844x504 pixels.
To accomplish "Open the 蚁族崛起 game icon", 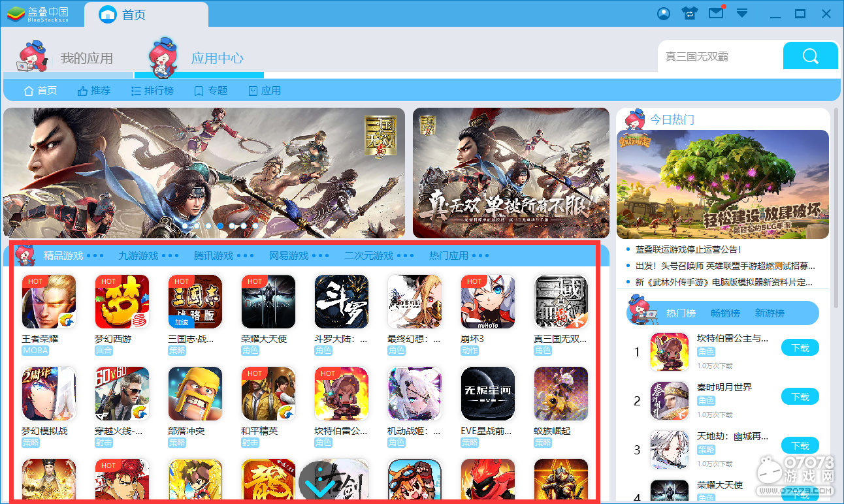I will [x=561, y=394].
